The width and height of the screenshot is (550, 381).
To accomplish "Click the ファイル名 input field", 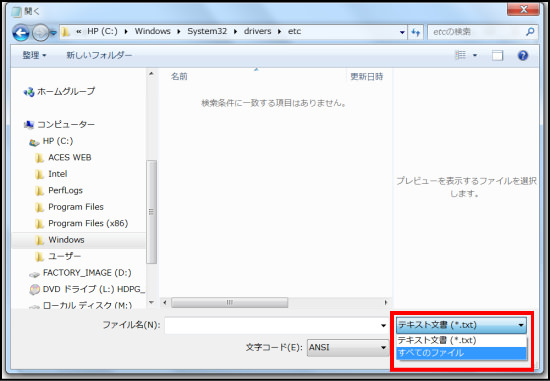I will tap(272, 325).
